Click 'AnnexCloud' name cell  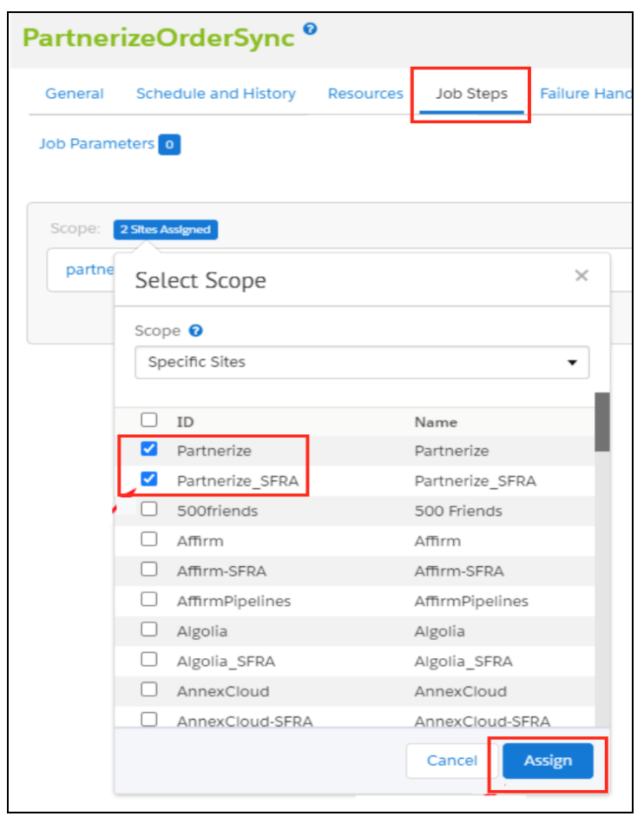(x=460, y=692)
